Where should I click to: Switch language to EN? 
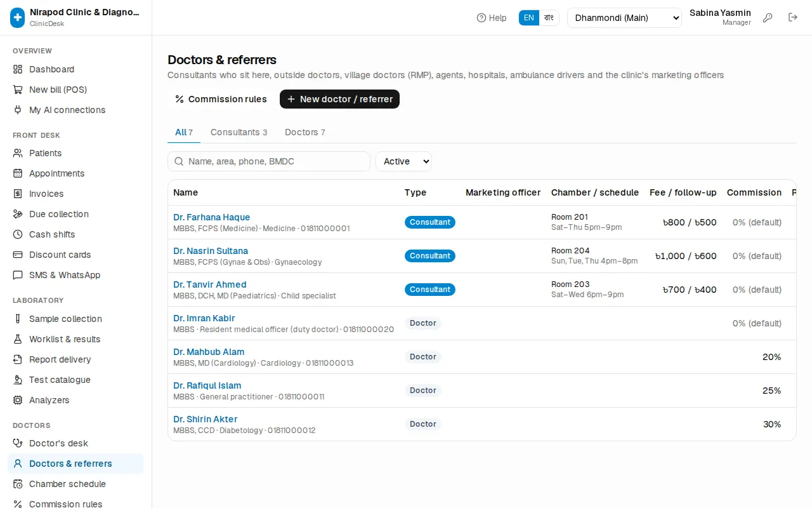coord(529,18)
